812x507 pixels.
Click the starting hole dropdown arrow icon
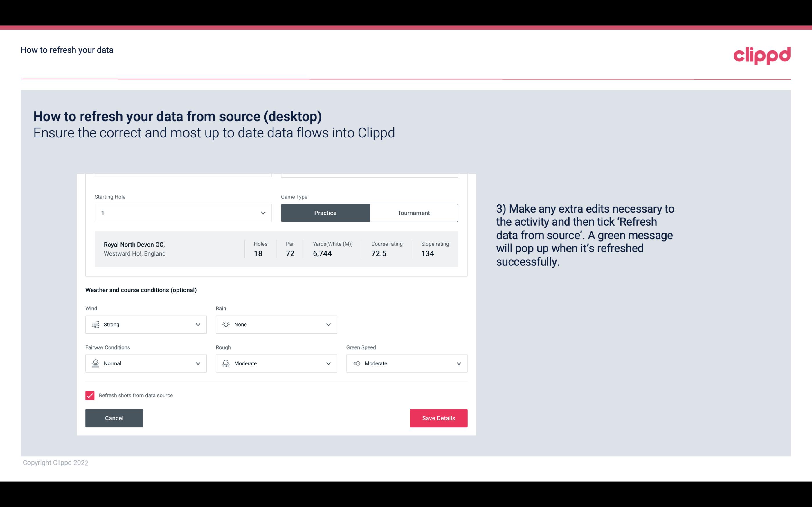262,213
